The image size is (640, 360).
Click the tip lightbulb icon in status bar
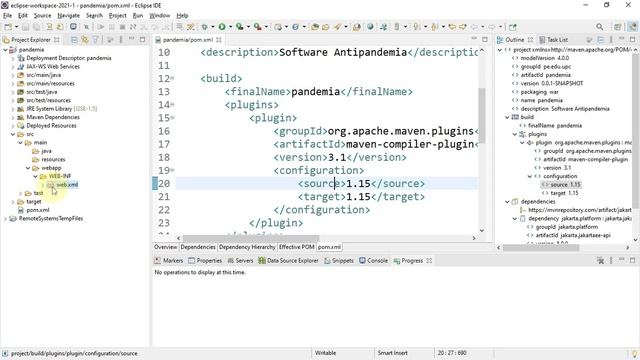(634, 353)
